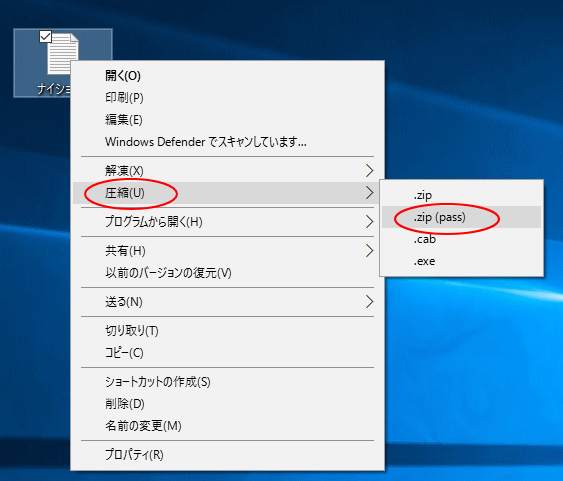Run the Windows Defender scan menu item

[228, 142]
